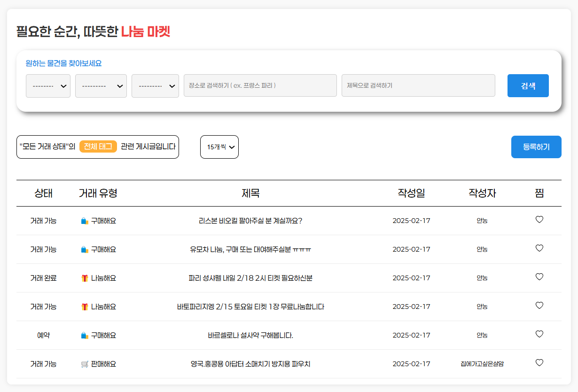Click heart icon for 바토파리지엥 ticket post
This screenshot has height=392, width=578.
(x=539, y=305)
